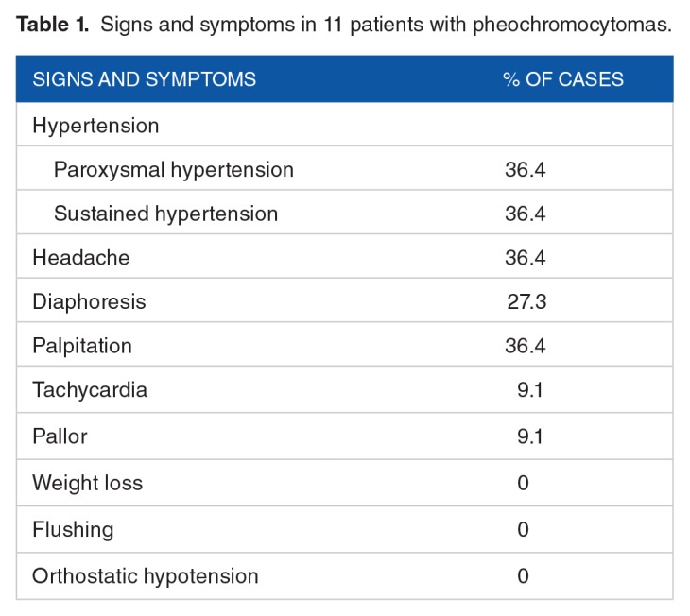Select the "Sustained hypertension" row label

click(x=165, y=214)
